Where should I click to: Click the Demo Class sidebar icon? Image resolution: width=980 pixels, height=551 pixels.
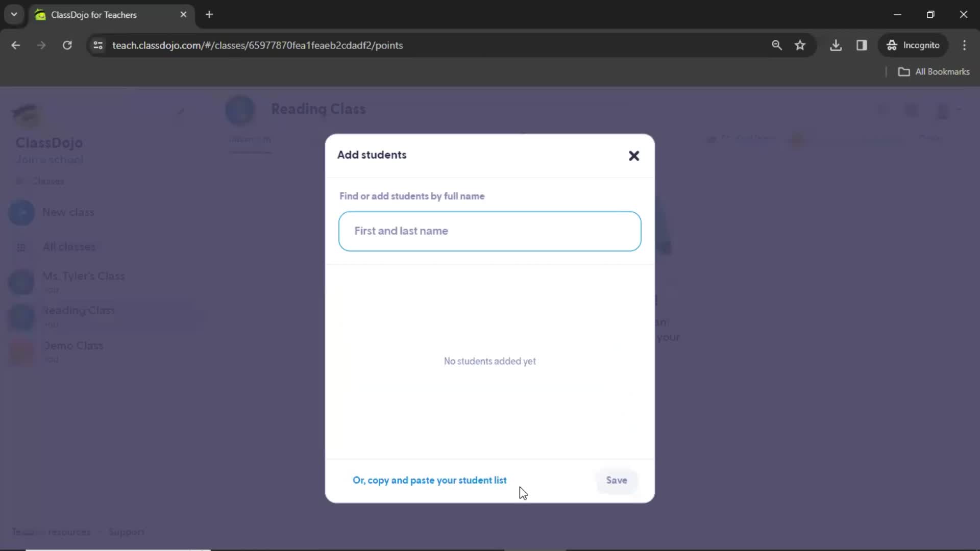click(x=21, y=350)
